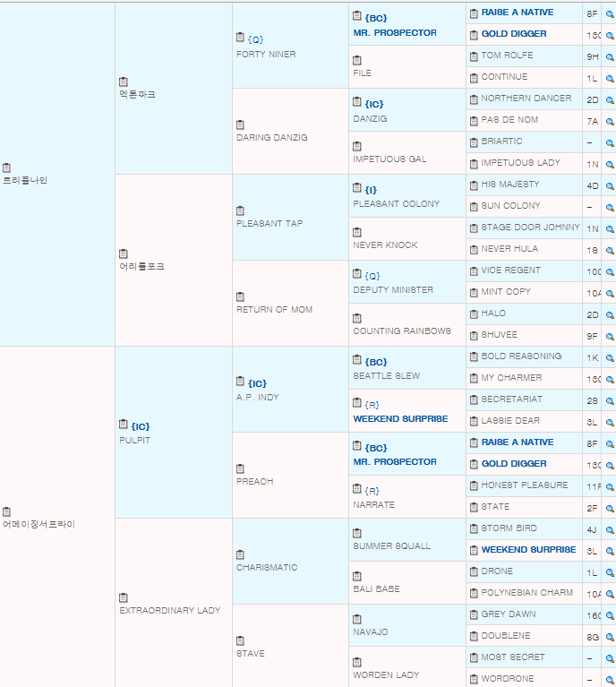
Task: Click the magnifier icon in STAGE DOOR JOHNNY row
Action: pos(610,228)
